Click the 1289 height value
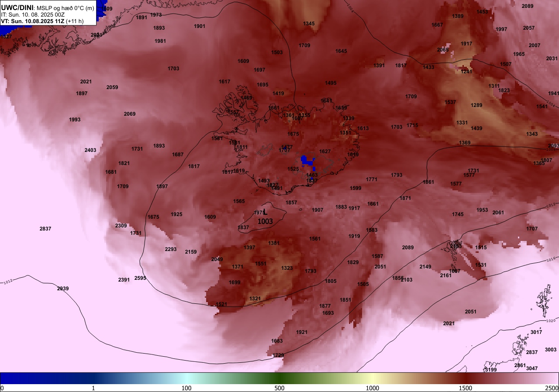This screenshot has width=559, height=392. (x=476, y=105)
